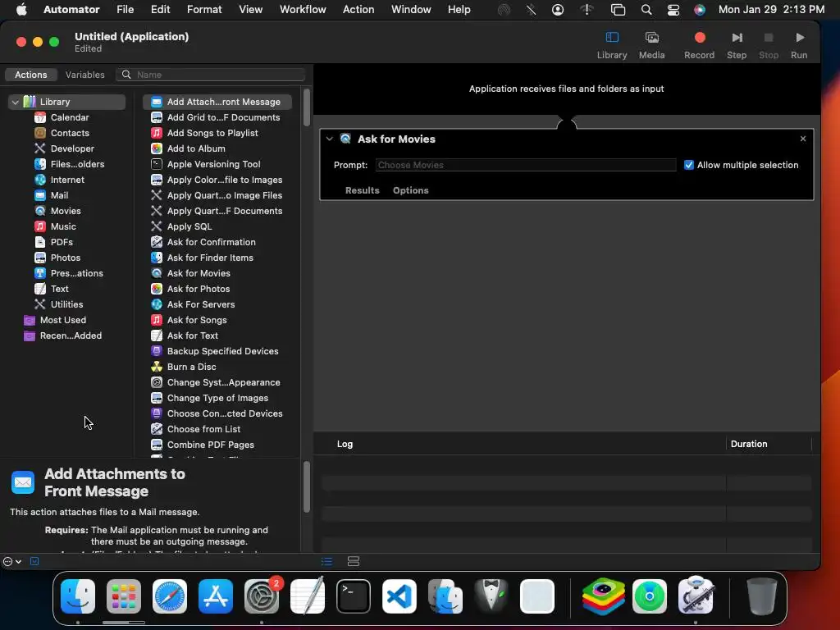840x630 pixels.
Task: Select Combine PDF Pages action
Action: (211, 444)
